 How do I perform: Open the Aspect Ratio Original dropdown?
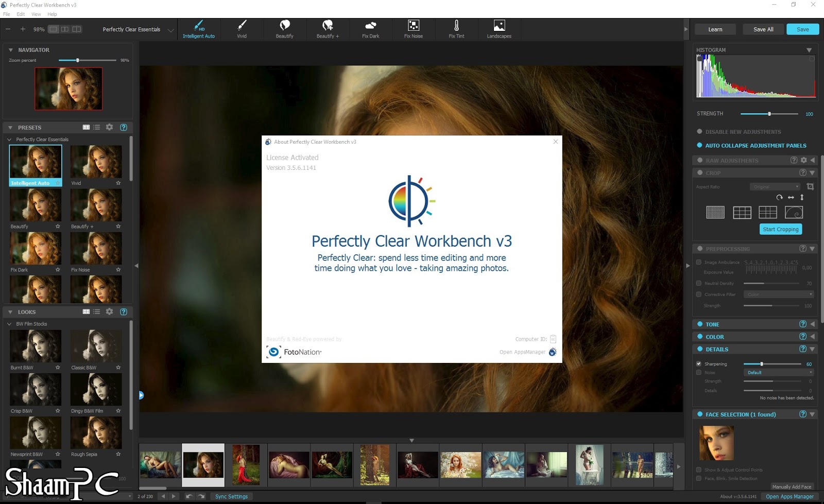click(775, 186)
